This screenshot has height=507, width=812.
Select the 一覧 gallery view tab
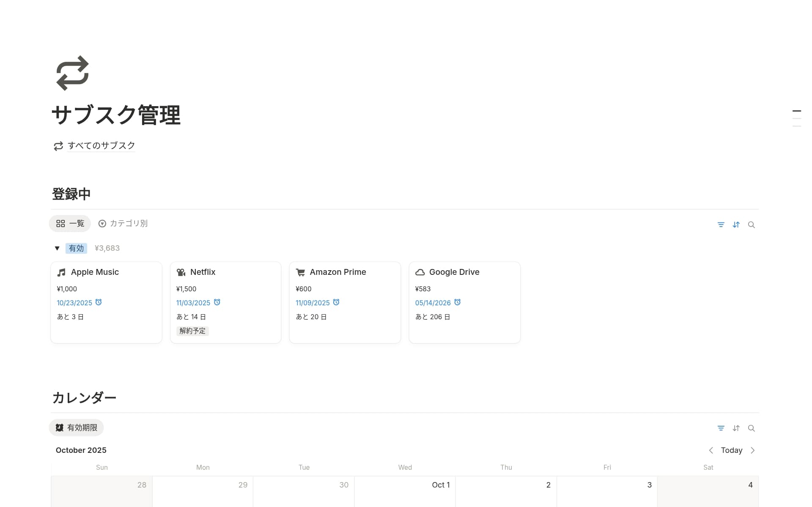click(x=70, y=223)
